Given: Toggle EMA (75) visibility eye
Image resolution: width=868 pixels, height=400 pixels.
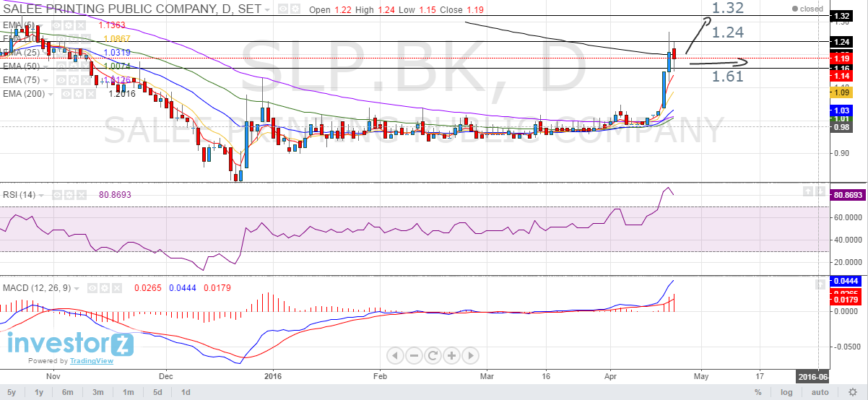Looking at the screenshot, I should point(63,80).
